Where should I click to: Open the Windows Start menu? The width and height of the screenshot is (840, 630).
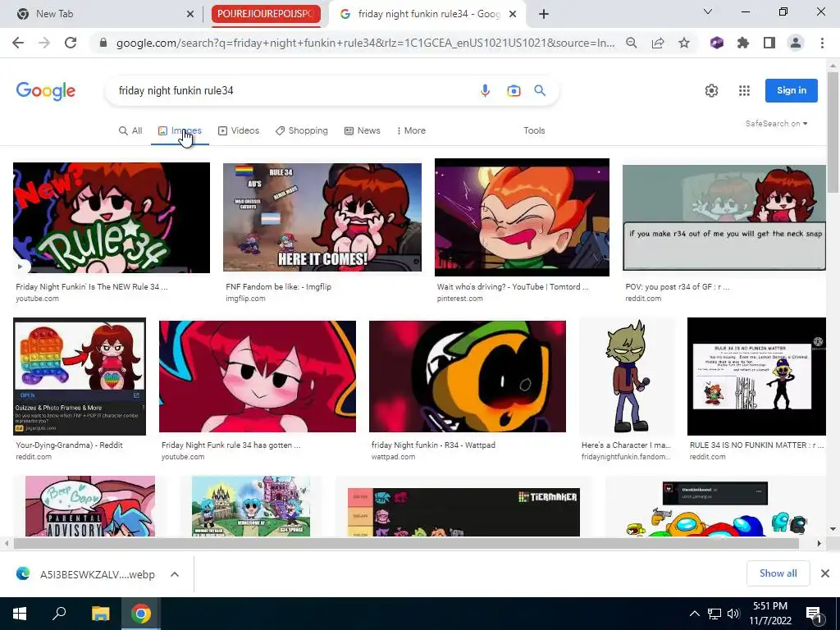tap(20, 614)
